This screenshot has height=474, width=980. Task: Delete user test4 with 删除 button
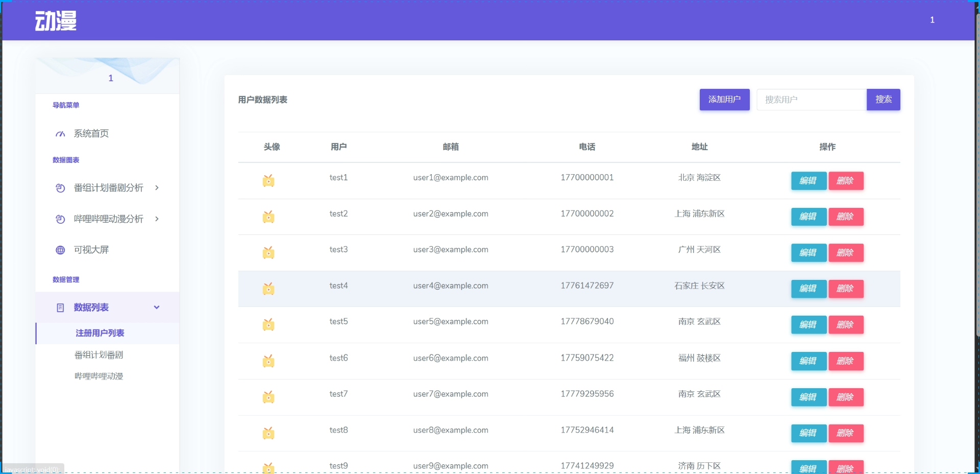[846, 289]
